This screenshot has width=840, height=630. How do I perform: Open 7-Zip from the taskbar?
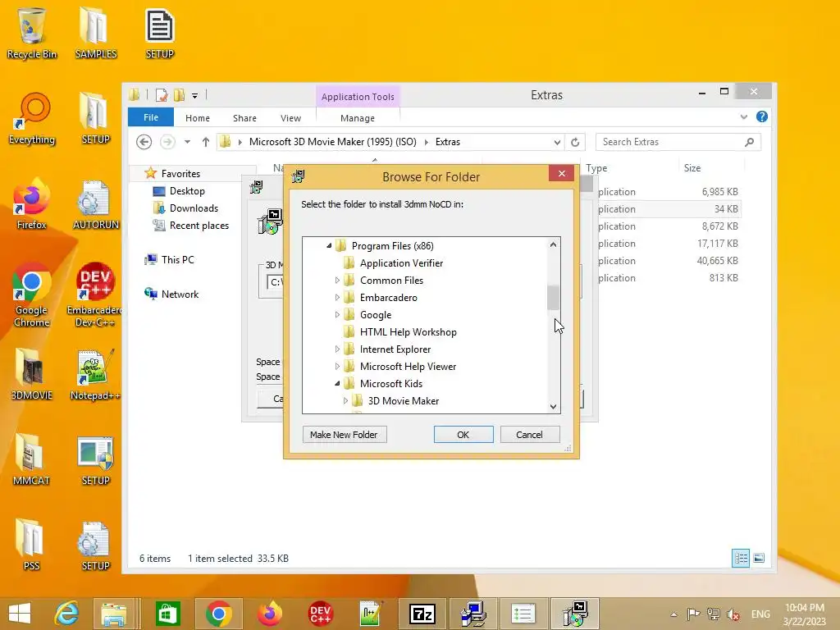[422, 614]
